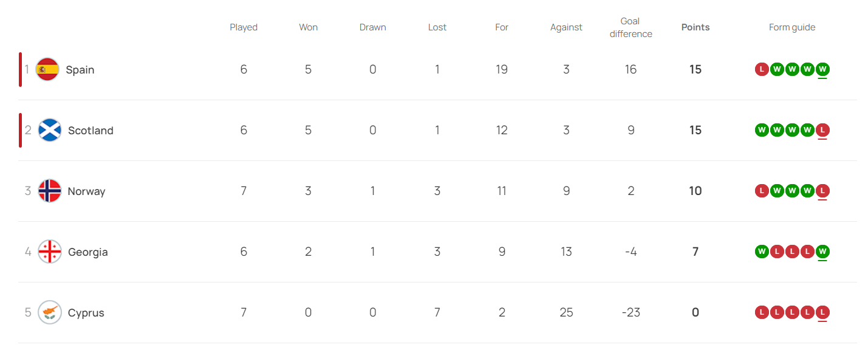The image size is (868, 356).
Task: Open the Cyprus team link
Action: [x=86, y=313]
